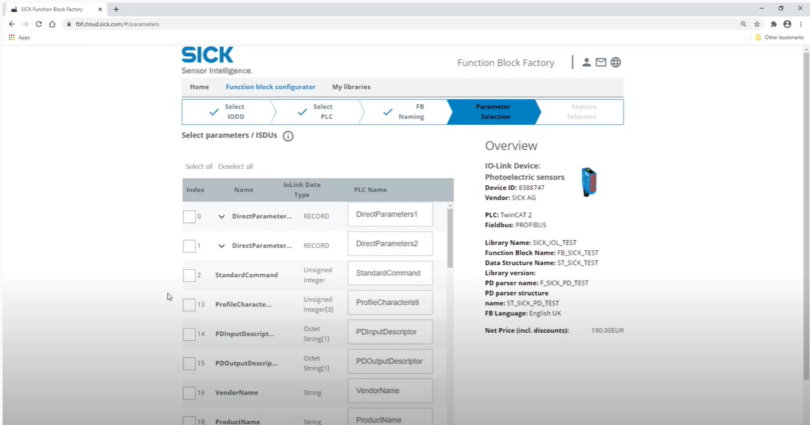Show info about selecting parameters / ISDUs
Screen dimensions: 810x425
(x=288, y=136)
